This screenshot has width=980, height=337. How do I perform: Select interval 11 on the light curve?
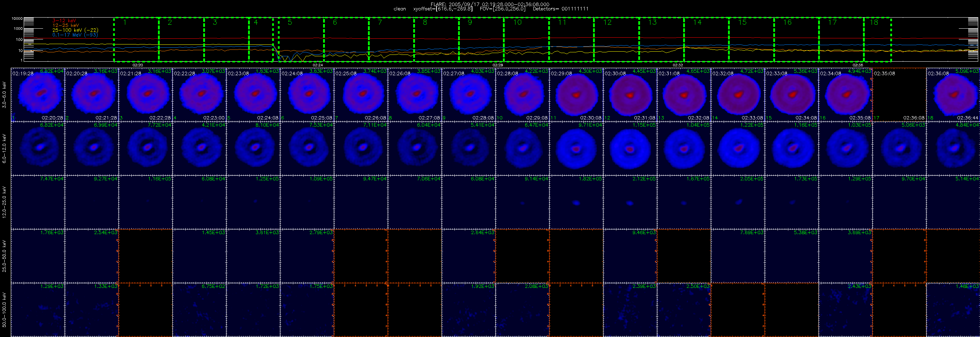coord(571,39)
